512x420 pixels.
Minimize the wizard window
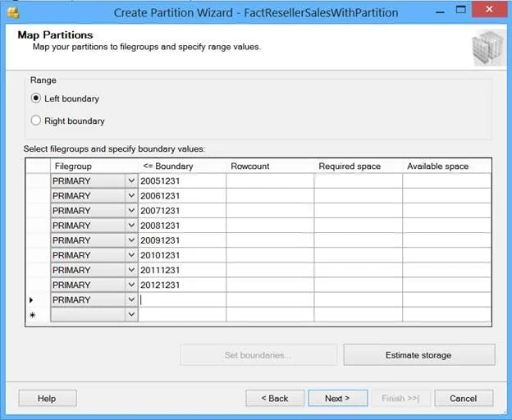click(440, 11)
